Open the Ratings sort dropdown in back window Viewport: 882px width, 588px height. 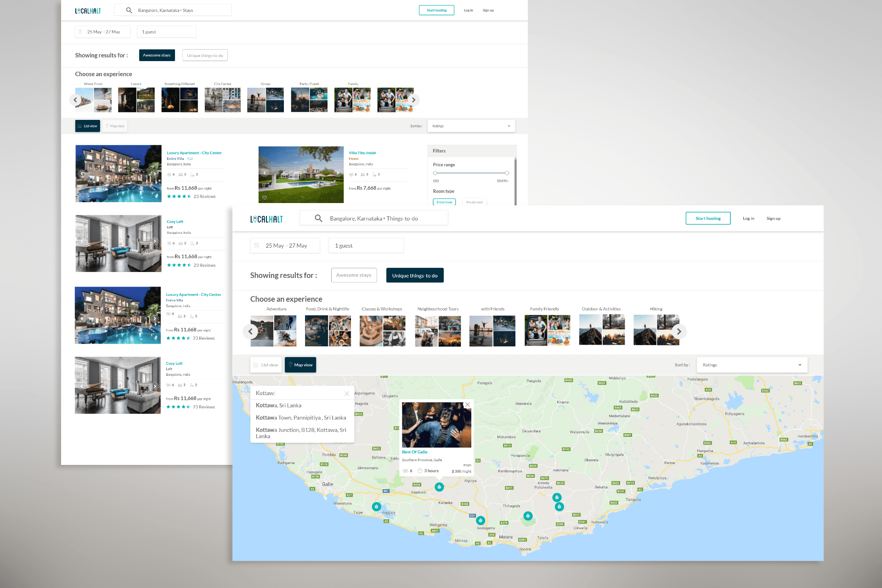(x=471, y=126)
